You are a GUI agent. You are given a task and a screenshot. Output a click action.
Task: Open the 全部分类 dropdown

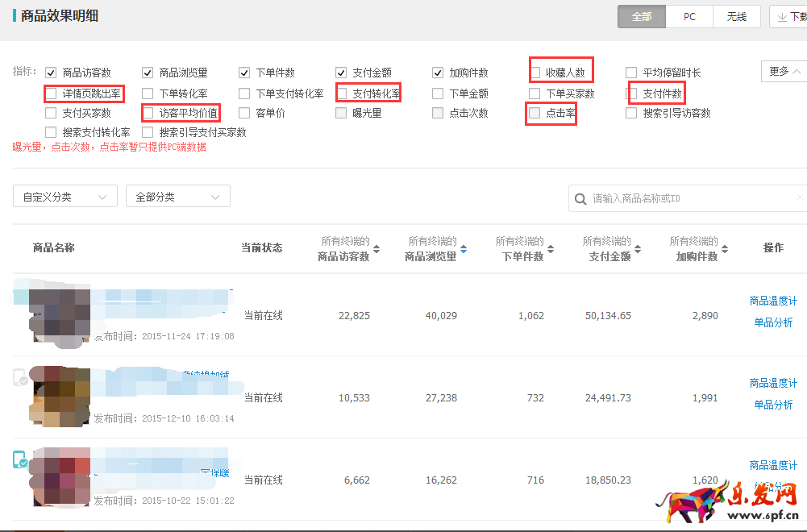click(x=178, y=197)
